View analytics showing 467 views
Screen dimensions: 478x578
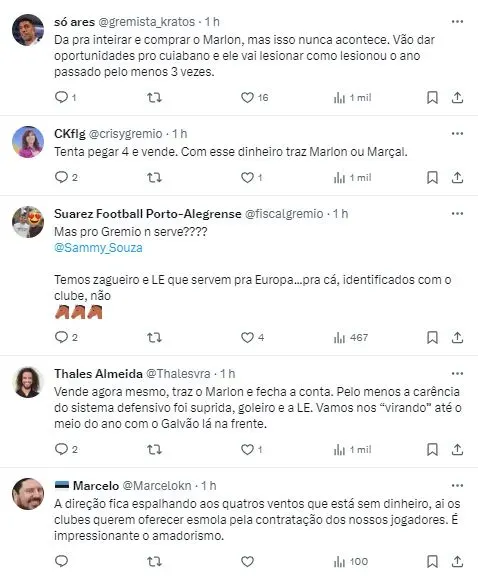tap(350, 337)
